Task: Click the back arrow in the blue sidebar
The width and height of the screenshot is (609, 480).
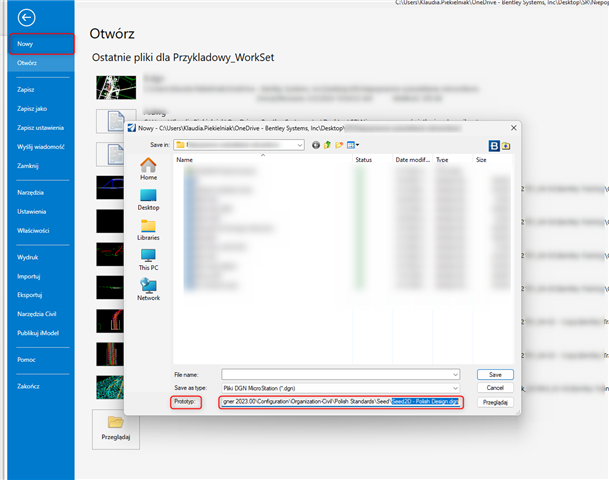Action: click(26, 17)
